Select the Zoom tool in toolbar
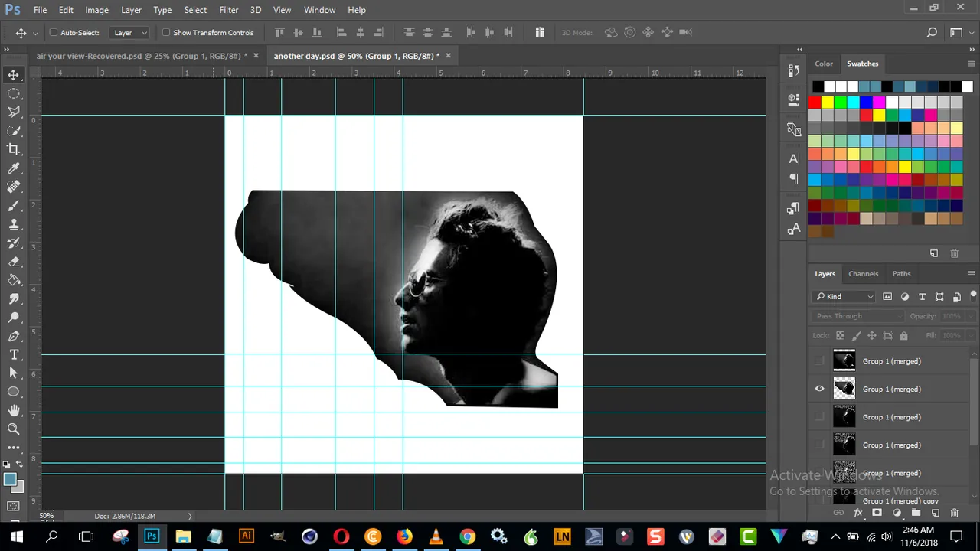Image resolution: width=980 pixels, height=551 pixels. click(14, 429)
